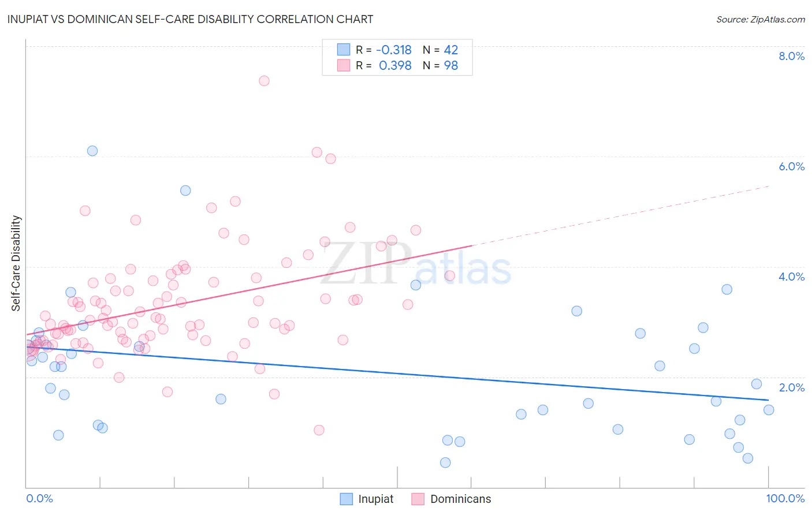812x515 pixels.
Task: Click the Self-Care Disability axis label
Action: pyautogui.click(x=16, y=263)
